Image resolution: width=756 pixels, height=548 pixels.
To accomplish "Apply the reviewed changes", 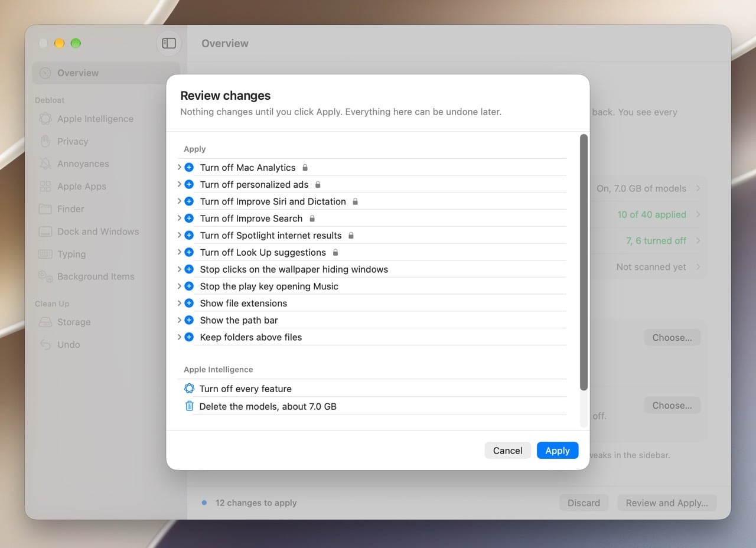I will click(x=558, y=451).
